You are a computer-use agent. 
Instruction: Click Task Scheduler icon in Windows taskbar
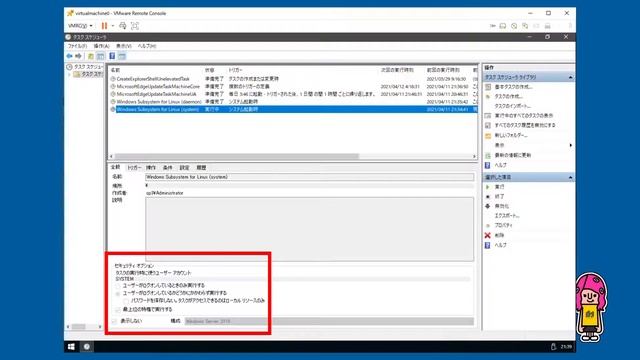tap(87, 347)
